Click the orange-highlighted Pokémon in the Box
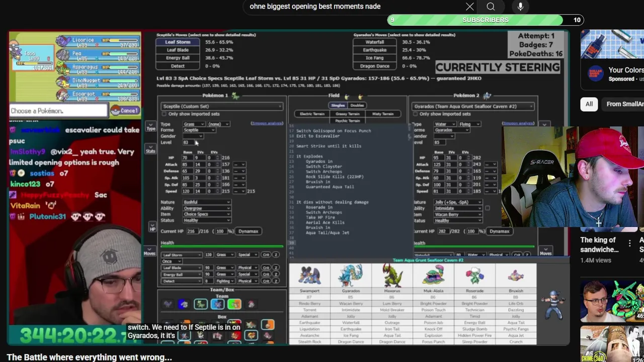This screenshot has height=362, width=644. point(268,325)
